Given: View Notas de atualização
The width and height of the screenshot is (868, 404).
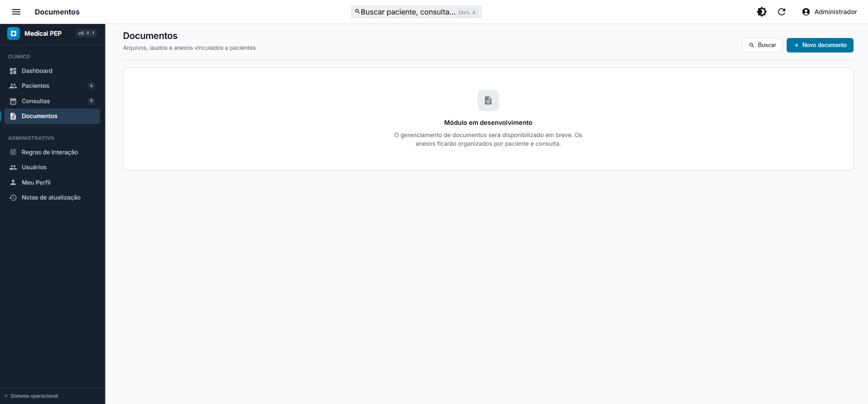Looking at the screenshot, I should coord(52,198).
